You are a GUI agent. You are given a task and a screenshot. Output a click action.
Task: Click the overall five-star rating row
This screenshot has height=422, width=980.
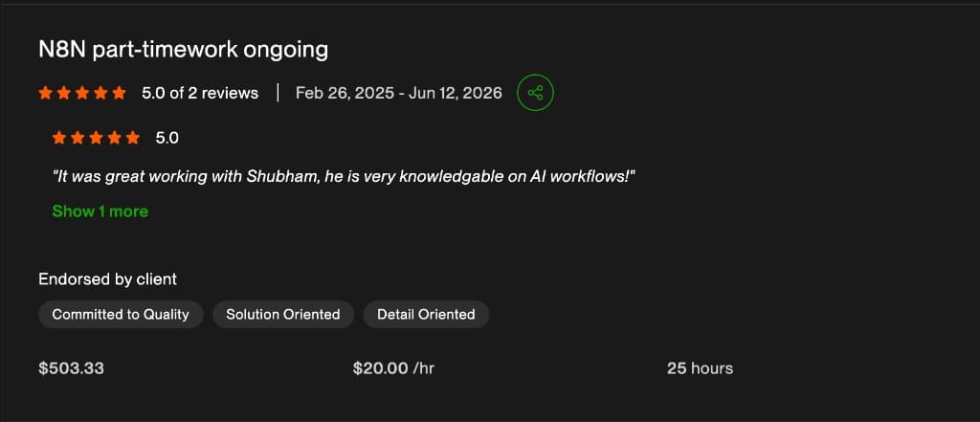click(82, 93)
